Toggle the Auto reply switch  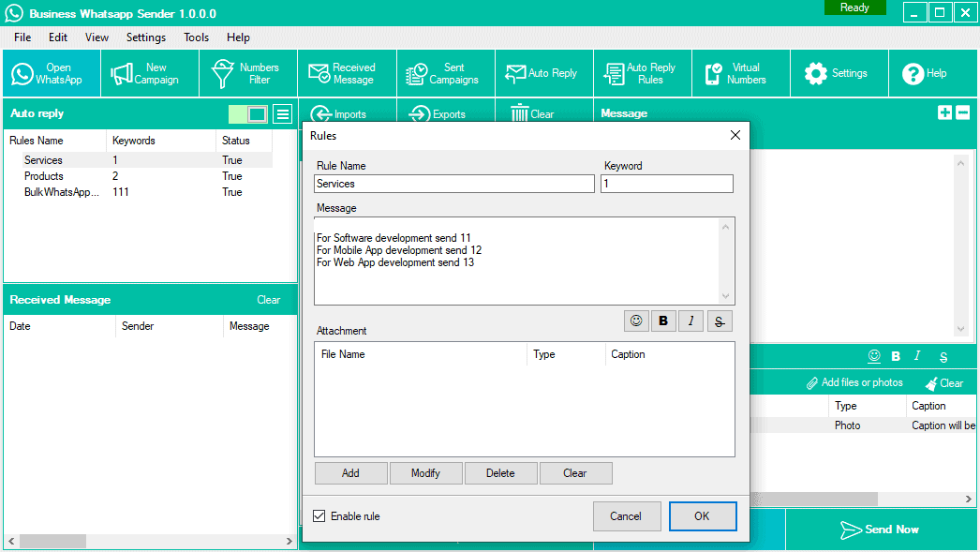click(248, 114)
